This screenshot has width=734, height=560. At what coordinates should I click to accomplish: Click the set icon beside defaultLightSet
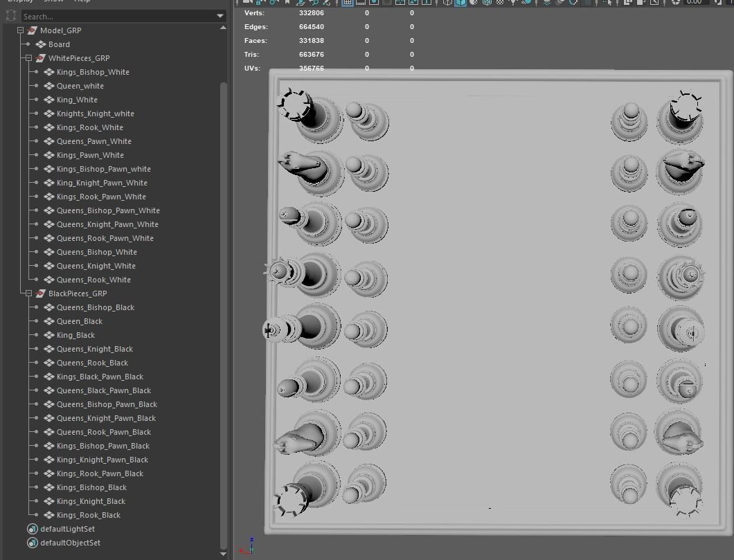pyautogui.click(x=33, y=529)
